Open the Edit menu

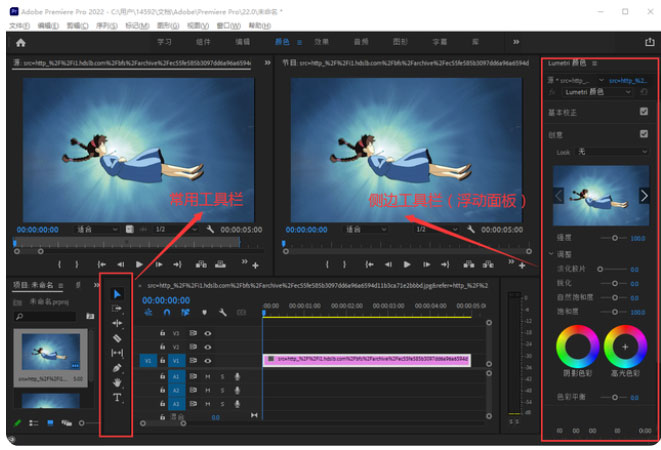point(48,26)
